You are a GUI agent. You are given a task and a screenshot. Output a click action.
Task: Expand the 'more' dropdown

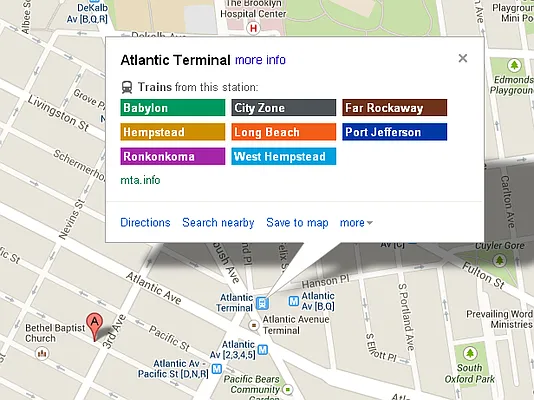point(356,223)
